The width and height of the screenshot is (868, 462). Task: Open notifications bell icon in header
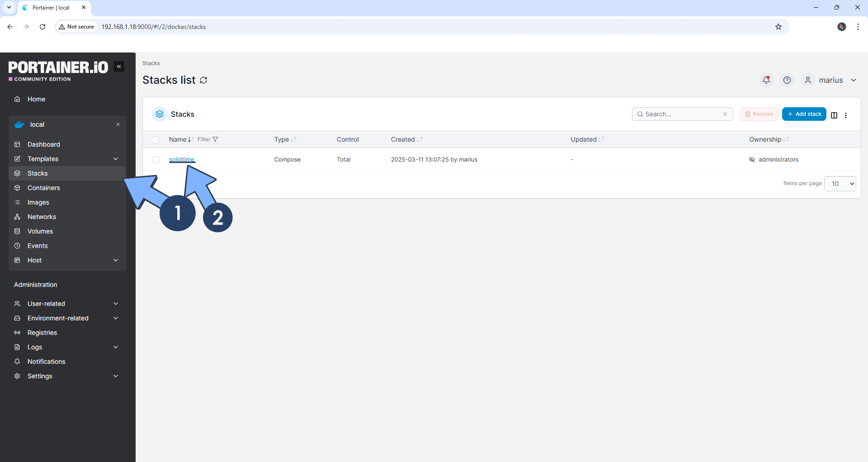pyautogui.click(x=766, y=80)
